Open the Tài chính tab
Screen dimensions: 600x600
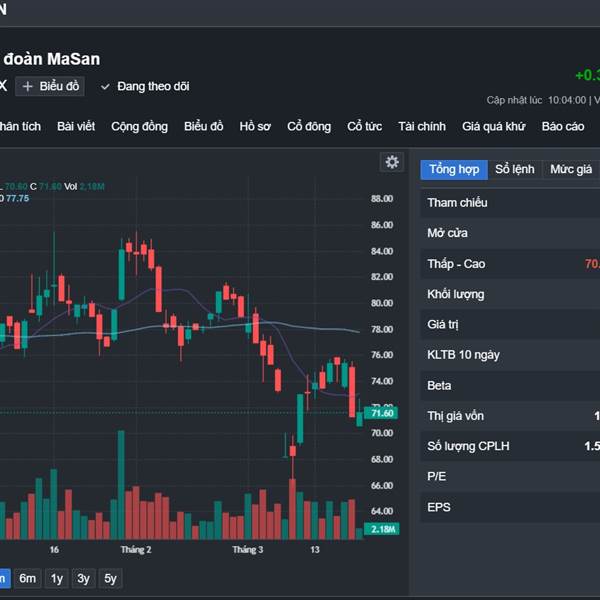(422, 127)
